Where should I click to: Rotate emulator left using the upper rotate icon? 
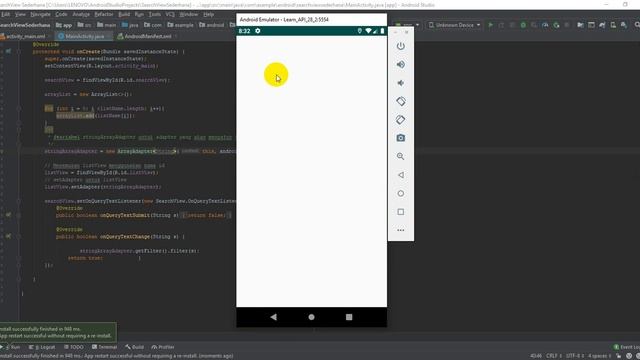click(401, 101)
